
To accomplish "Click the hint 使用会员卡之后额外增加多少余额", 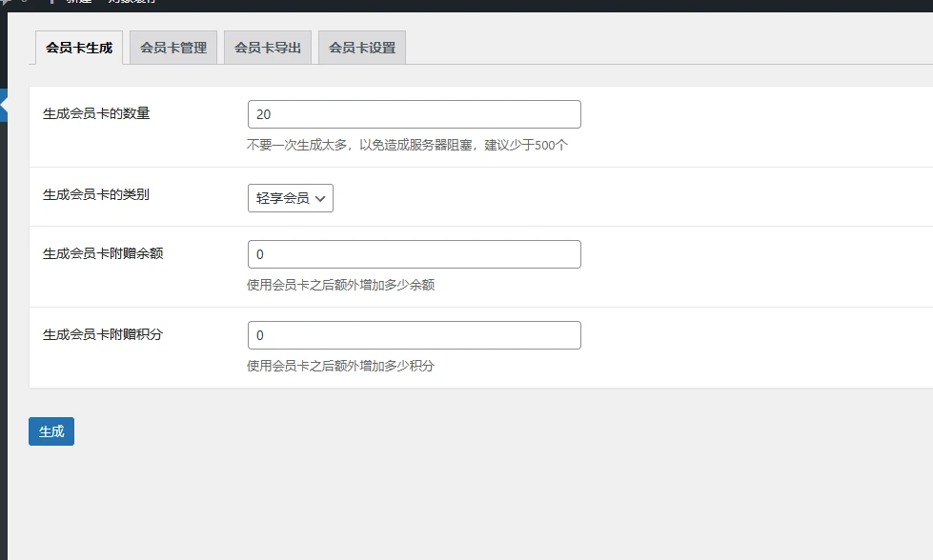I will click(x=340, y=285).
